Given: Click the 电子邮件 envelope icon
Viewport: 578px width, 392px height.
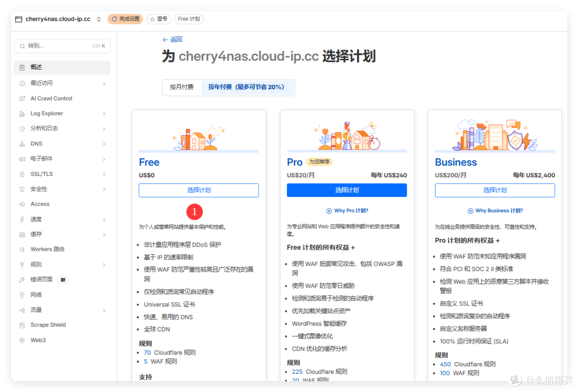Looking at the screenshot, I should pyautogui.click(x=22, y=159).
